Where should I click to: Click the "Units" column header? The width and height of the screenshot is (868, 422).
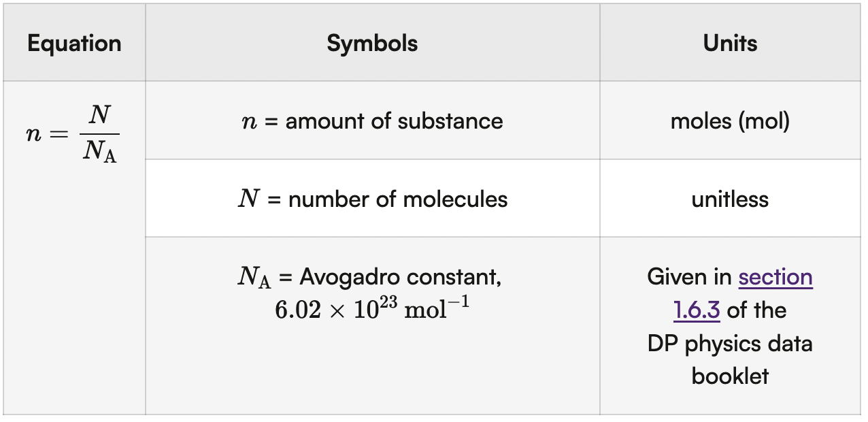730,44
